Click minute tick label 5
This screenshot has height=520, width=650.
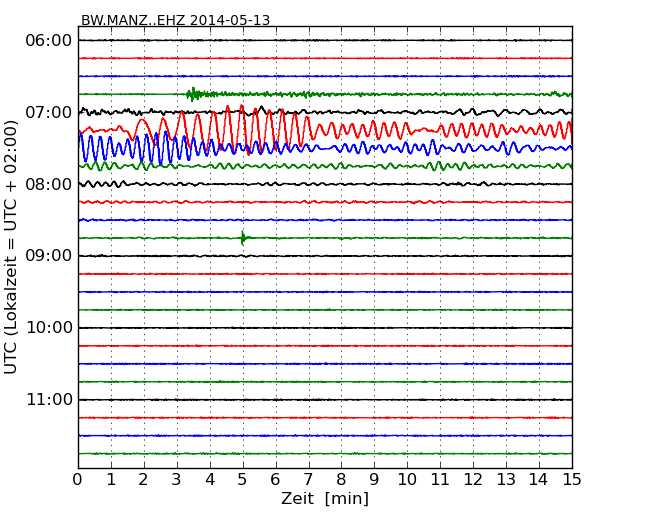(x=243, y=480)
